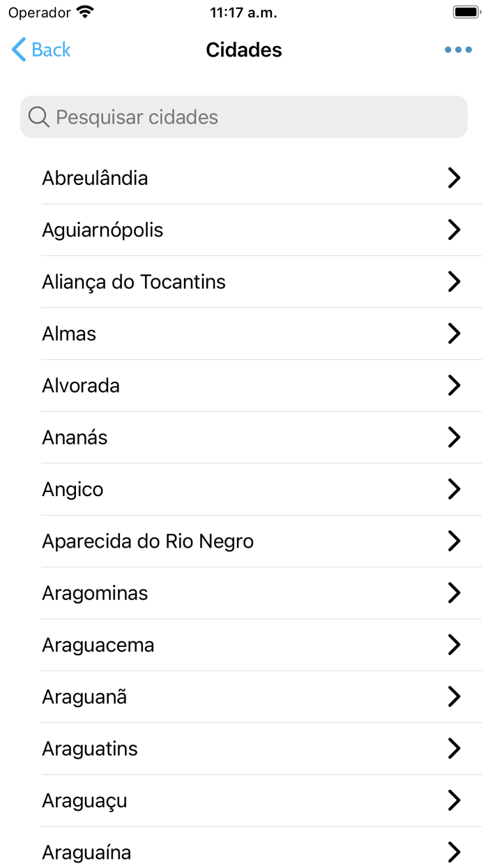
Task: Go back using the Back button
Action: 40,50
